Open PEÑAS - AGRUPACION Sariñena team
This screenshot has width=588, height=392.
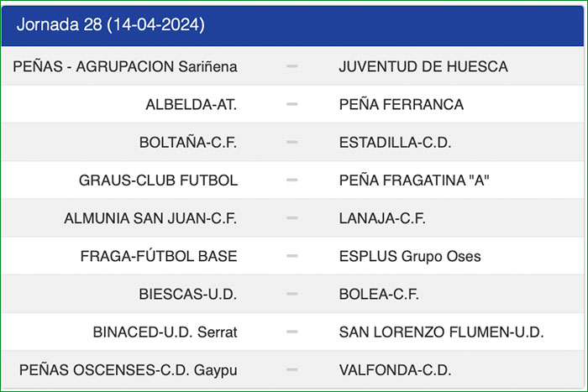coord(125,66)
